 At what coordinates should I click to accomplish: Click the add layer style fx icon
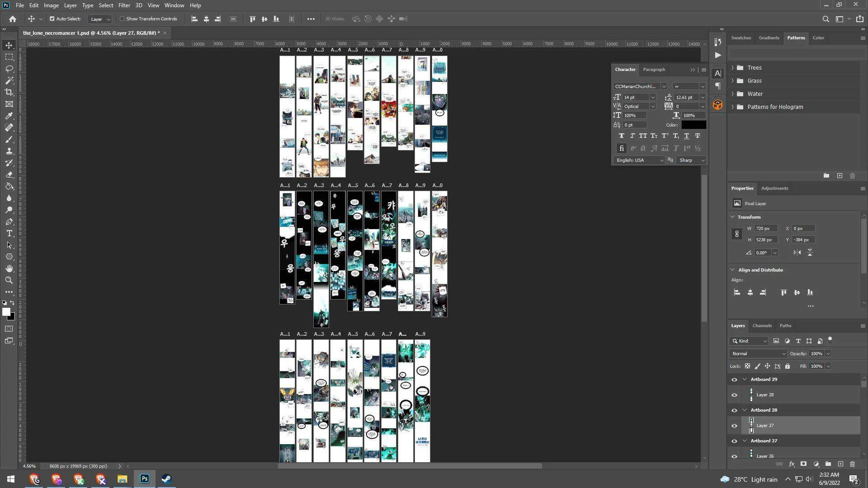pyautogui.click(x=792, y=464)
